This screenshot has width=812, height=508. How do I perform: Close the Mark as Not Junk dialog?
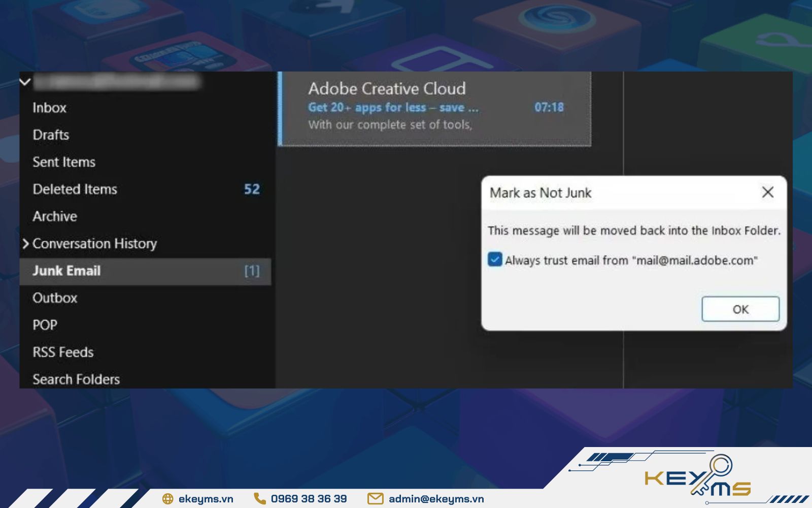click(767, 192)
